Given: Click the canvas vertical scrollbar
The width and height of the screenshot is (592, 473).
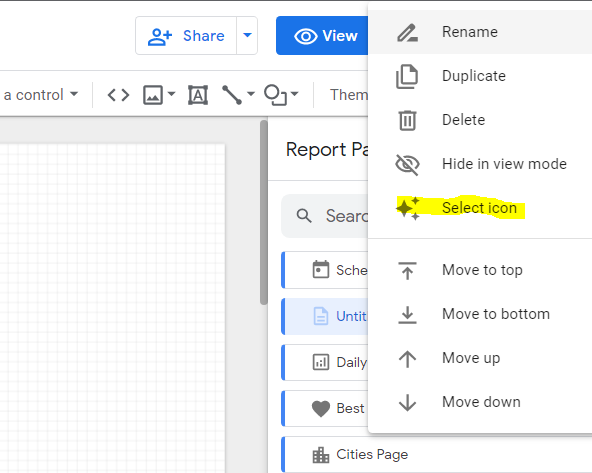Looking at the screenshot, I should [264, 212].
